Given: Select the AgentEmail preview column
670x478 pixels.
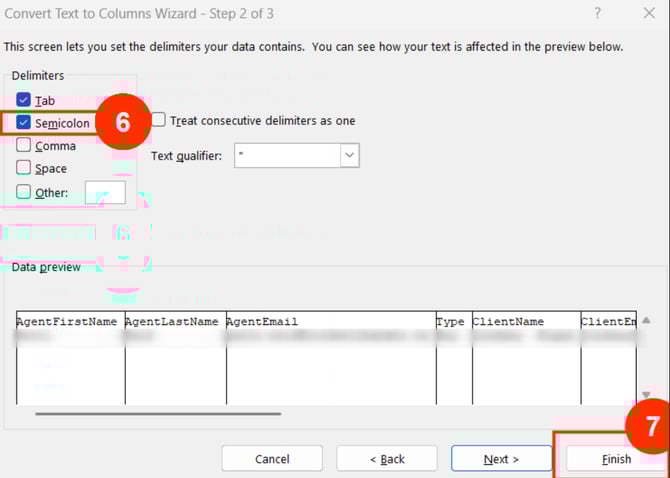Looking at the screenshot, I should 330,322.
